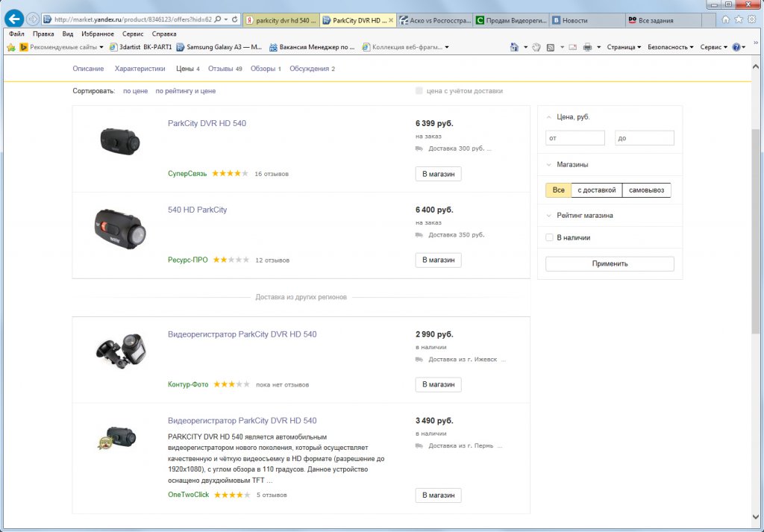Image resolution: width=764 pixels, height=532 pixels.
Task: Click the Read mail icon in command bar
Action: pyautogui.click(x=572, y=47)
